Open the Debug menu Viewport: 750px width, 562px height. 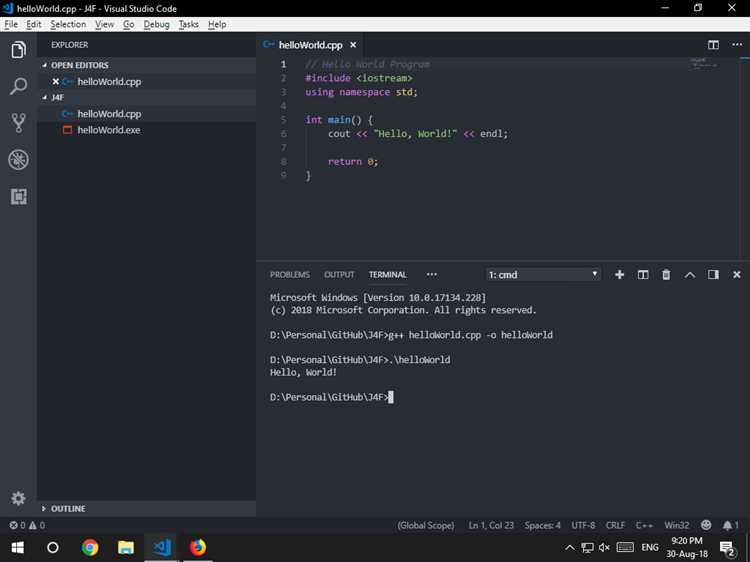[156, 24]
